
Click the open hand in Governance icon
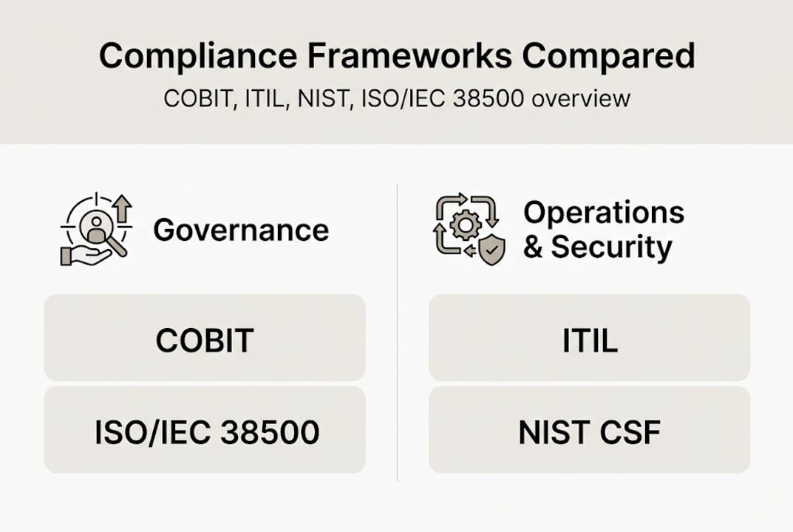click(x=83, y=256)
